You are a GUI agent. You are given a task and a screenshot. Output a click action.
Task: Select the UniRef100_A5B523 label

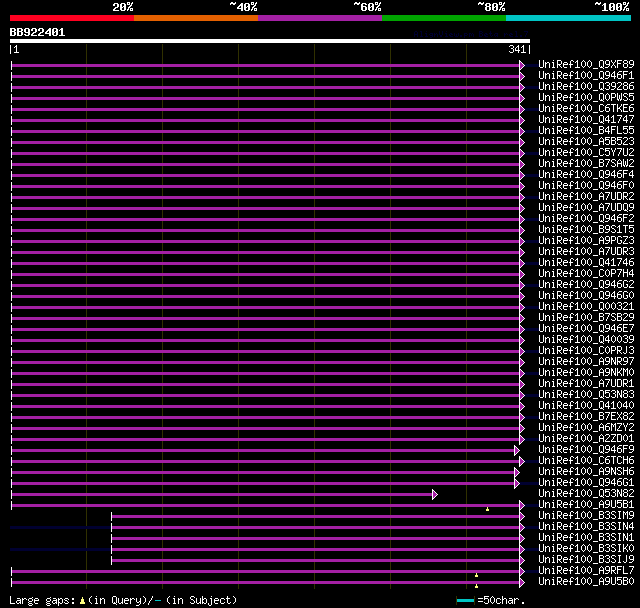tap(586, 142)
